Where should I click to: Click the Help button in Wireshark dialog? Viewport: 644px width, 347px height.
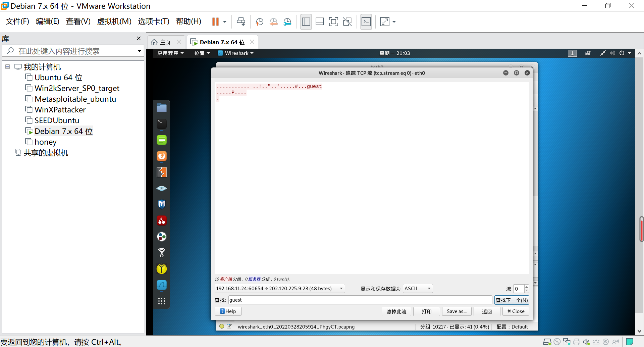pyautogui.click(x=228, y=311)
